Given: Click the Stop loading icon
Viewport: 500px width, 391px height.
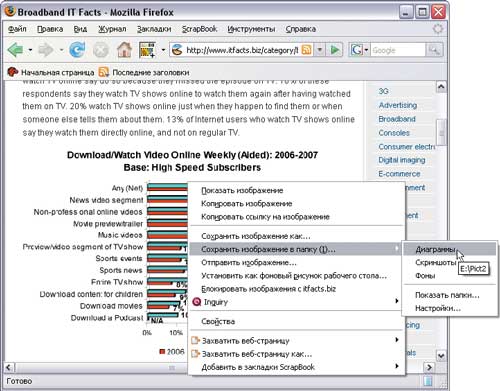Looking at the screenshot, I should [101, 50].
